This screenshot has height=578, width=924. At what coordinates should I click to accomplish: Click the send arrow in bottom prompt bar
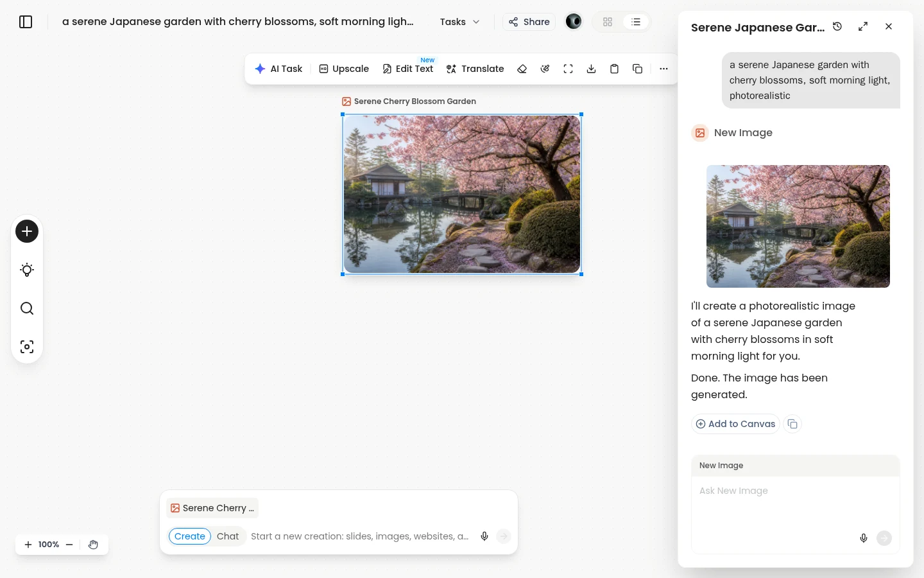504,536
